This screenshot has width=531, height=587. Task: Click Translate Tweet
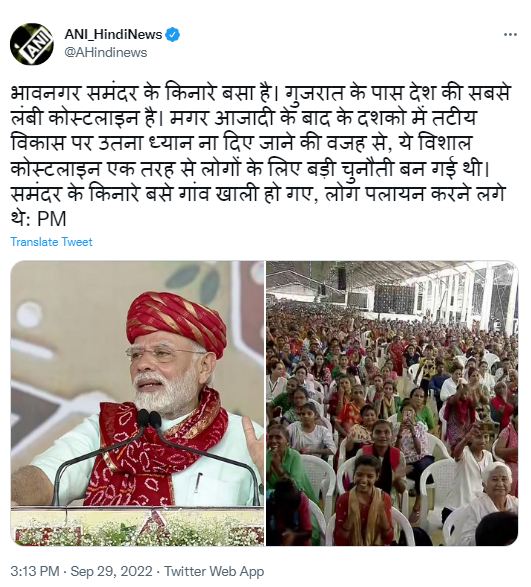pyautogui.click(x=51, y=242)
